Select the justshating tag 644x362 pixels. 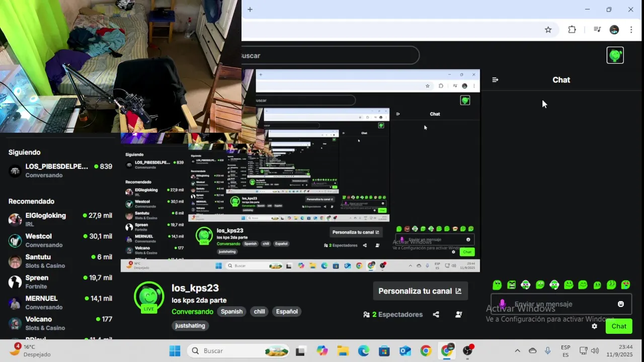coord(190,326)
